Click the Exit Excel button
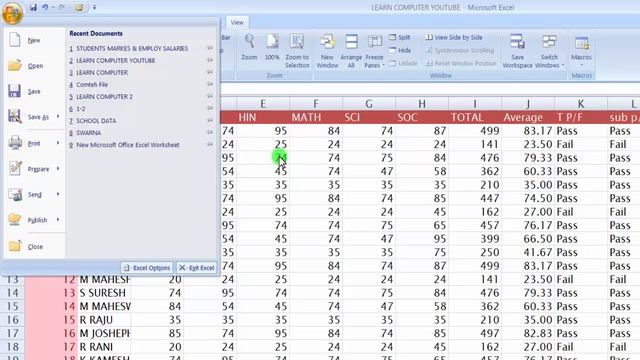Image resolution: width=640 pixels, height=360 pixels. 197,268
